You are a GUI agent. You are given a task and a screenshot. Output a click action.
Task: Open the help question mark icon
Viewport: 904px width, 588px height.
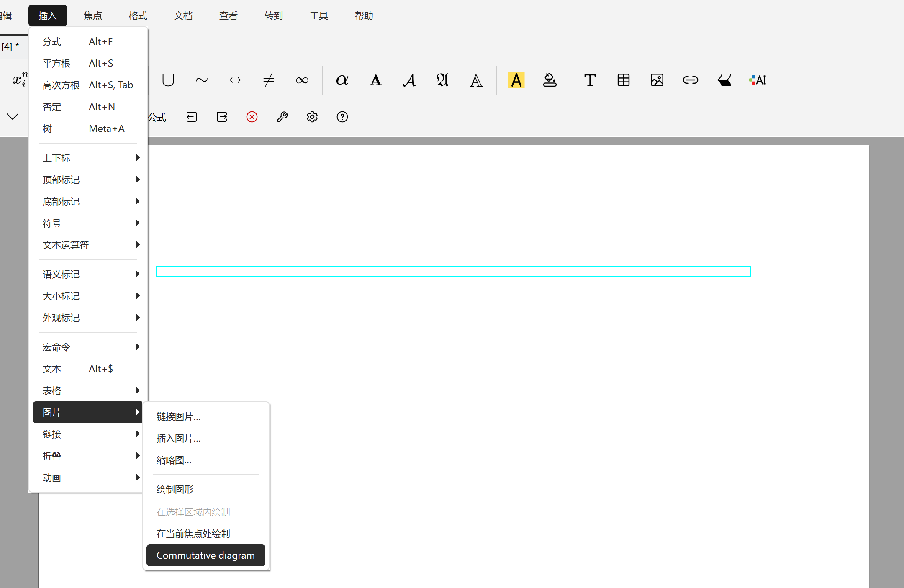342,117
